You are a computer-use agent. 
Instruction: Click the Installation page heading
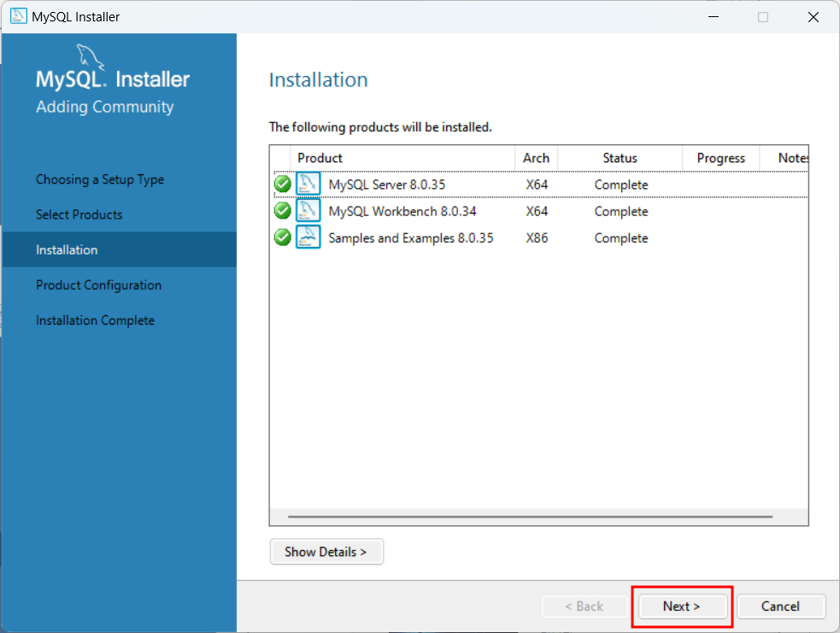[318, 79]
